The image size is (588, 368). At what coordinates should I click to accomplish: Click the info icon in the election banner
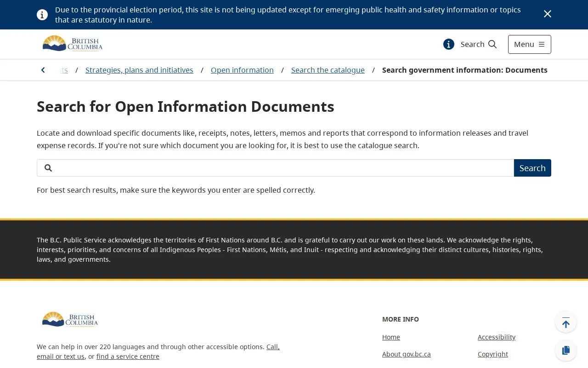coord(42,15)
